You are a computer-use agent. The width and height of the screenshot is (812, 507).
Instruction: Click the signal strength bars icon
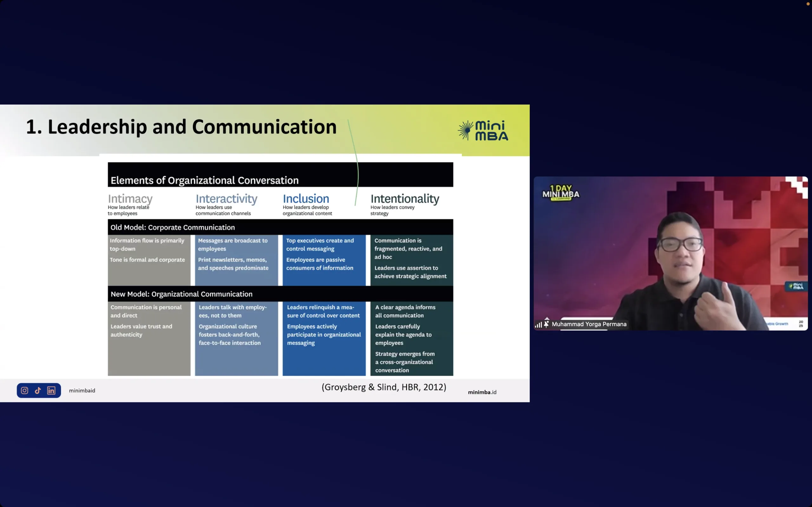[538, 324]
